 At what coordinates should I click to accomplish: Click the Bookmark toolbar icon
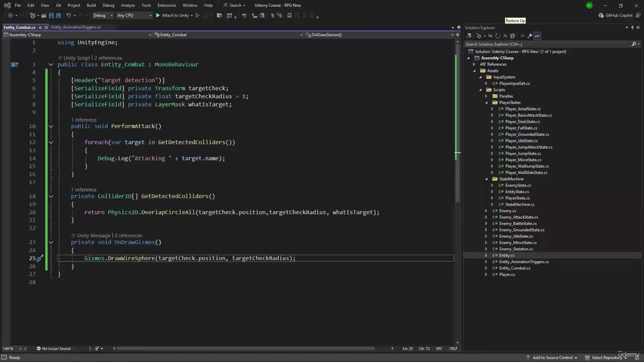point(289,16)
